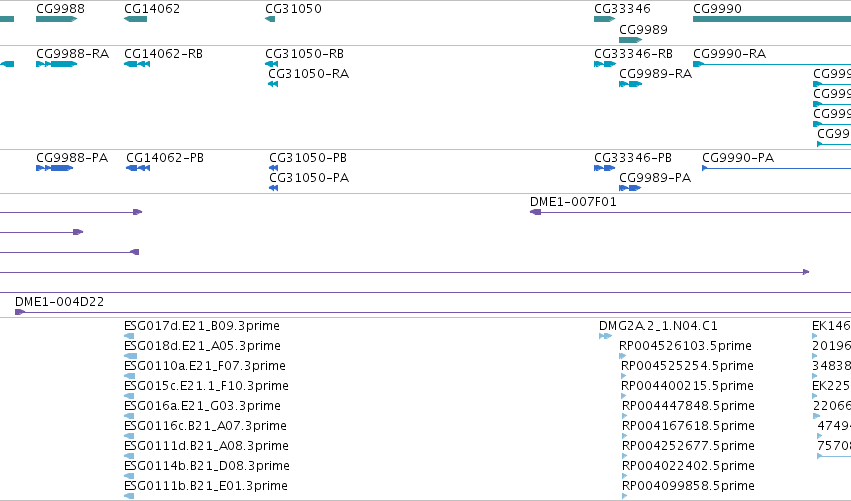Select transcript CG31050-RB label
The width and height of the screenshot is (851, 501).
click(x=304, y=54)
